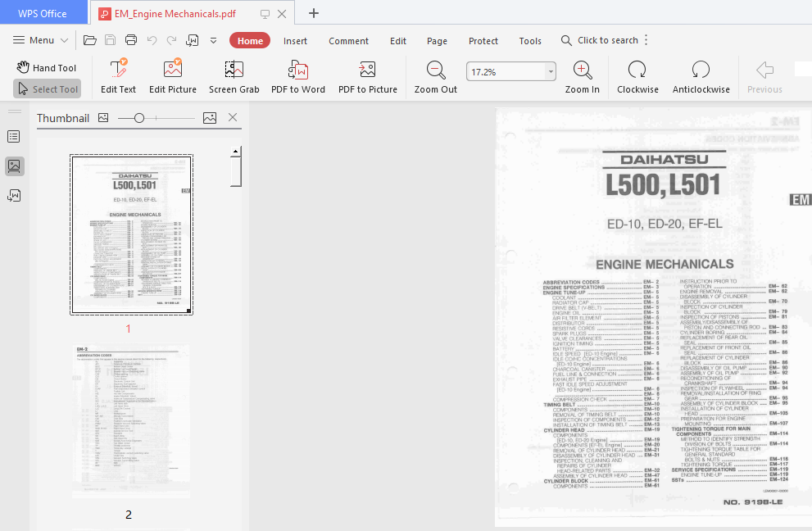
Task: Activate the Select Tool
Action: click(x=48, y=89)
